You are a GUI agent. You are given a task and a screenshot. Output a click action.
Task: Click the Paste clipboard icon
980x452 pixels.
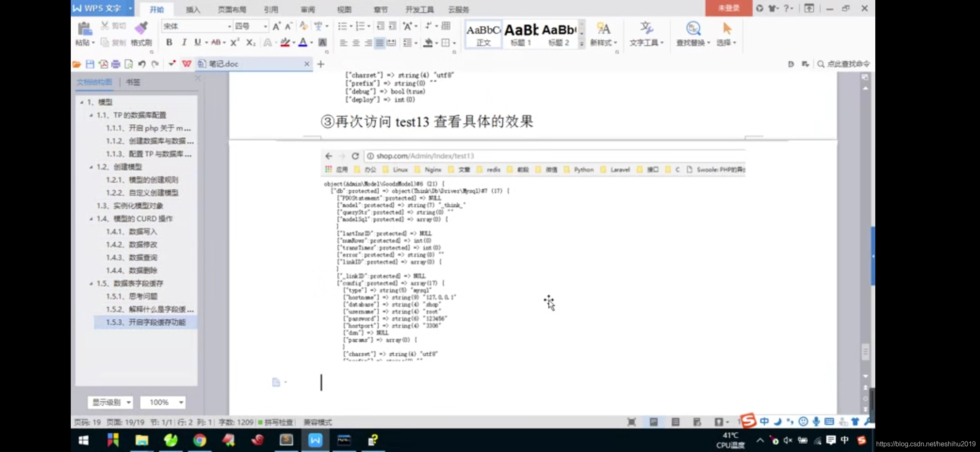pyautogui.click(x=85, y=29)
